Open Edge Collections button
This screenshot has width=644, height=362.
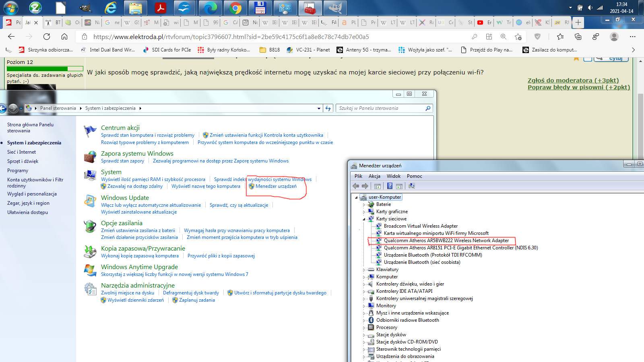pyautogui.click(x=578, y=37)
